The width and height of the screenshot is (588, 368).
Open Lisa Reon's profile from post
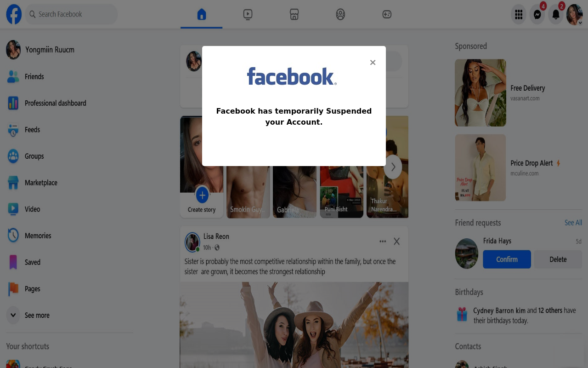point(216,236)
